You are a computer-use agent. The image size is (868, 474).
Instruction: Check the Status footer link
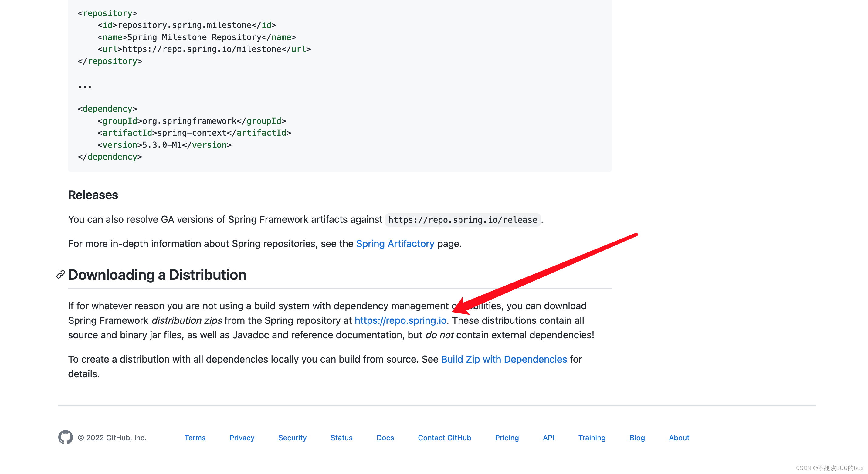coord(341,438)
